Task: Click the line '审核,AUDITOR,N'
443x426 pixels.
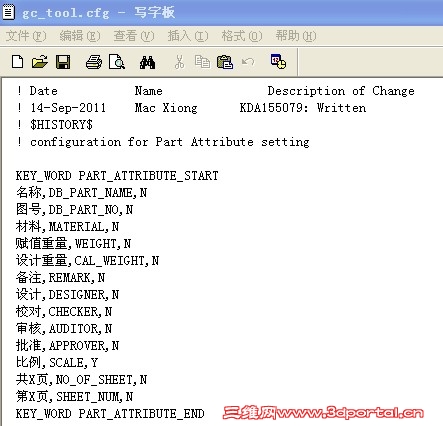Action: coord(64,329)
